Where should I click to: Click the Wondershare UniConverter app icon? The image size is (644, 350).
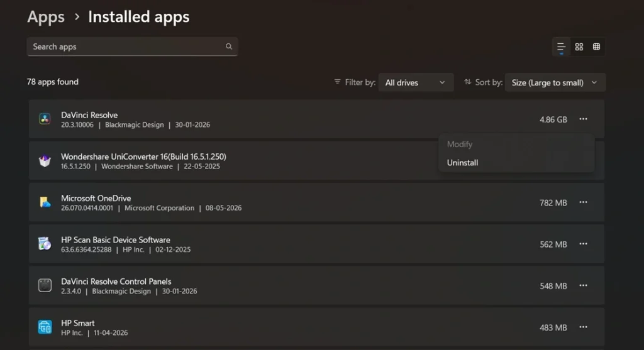[45, 160]
